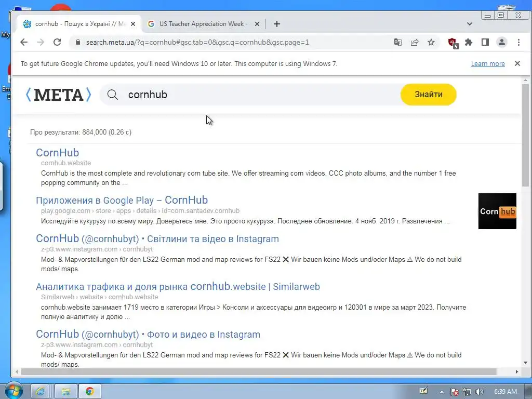
Task: Close the 'US Teacher Appreciation Week' tab
Action: 257,24
